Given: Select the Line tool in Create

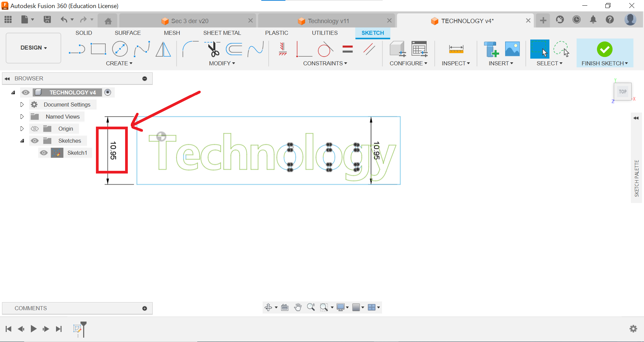Looking at the screenshot, I should pos(77,49).
